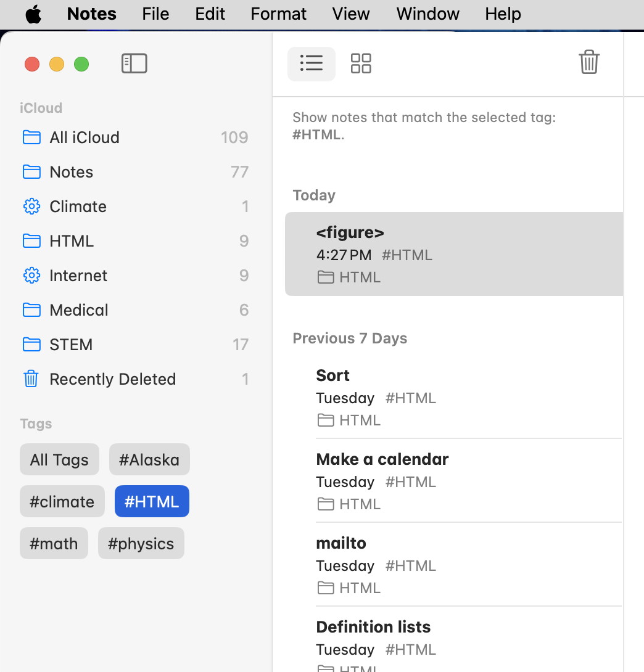Open the Notes app menu

pyautogui.click(x=92, y=14)
